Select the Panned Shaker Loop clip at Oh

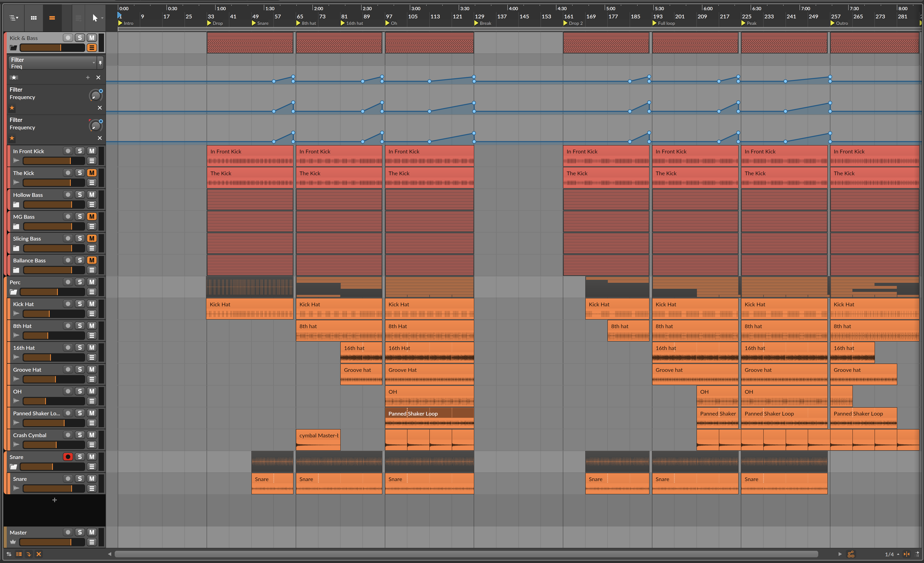coord(429,413)
